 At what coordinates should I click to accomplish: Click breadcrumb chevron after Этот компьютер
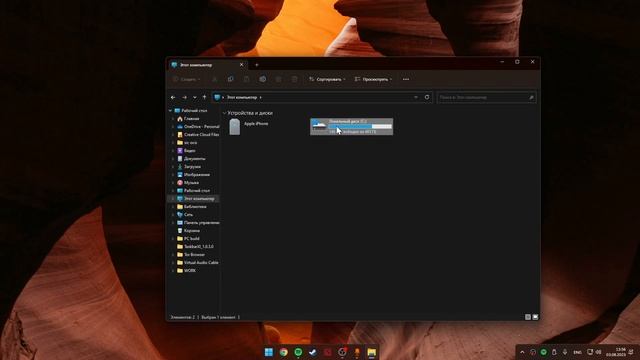pyautogui.click(x=260, y=97)
